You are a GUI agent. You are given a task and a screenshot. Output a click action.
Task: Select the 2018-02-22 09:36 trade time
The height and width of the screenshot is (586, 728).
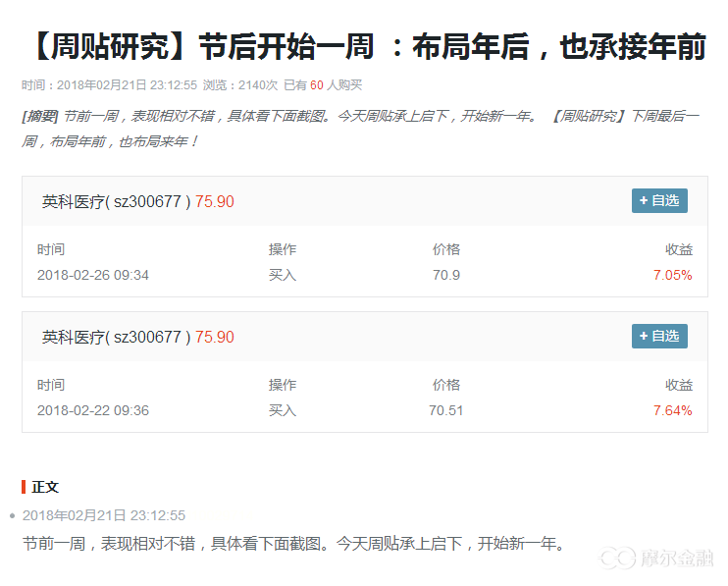click(93, 410)
